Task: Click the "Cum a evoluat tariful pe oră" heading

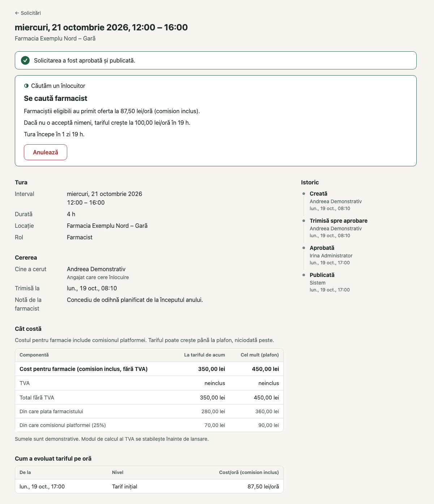Action: pos(53,459)
